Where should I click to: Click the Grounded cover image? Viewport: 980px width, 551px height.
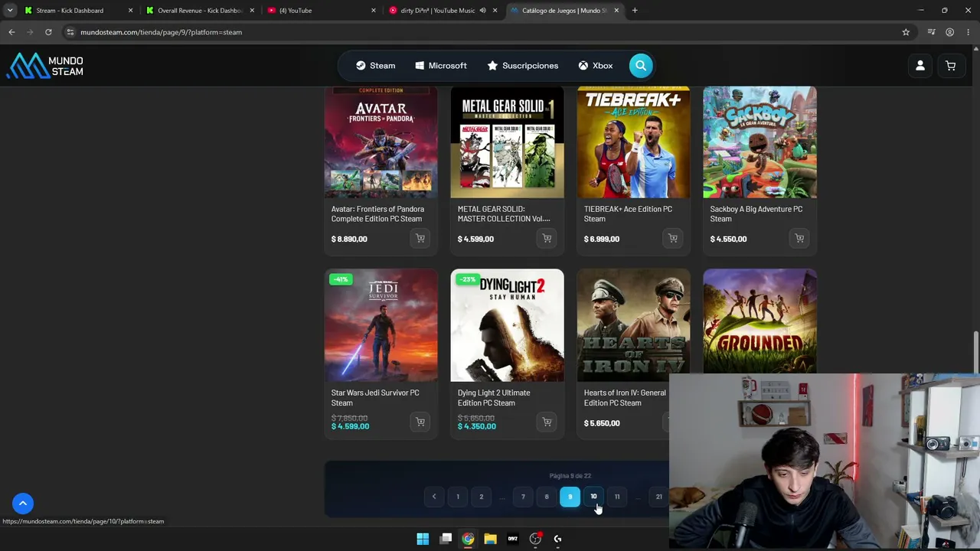pos(759,321)
